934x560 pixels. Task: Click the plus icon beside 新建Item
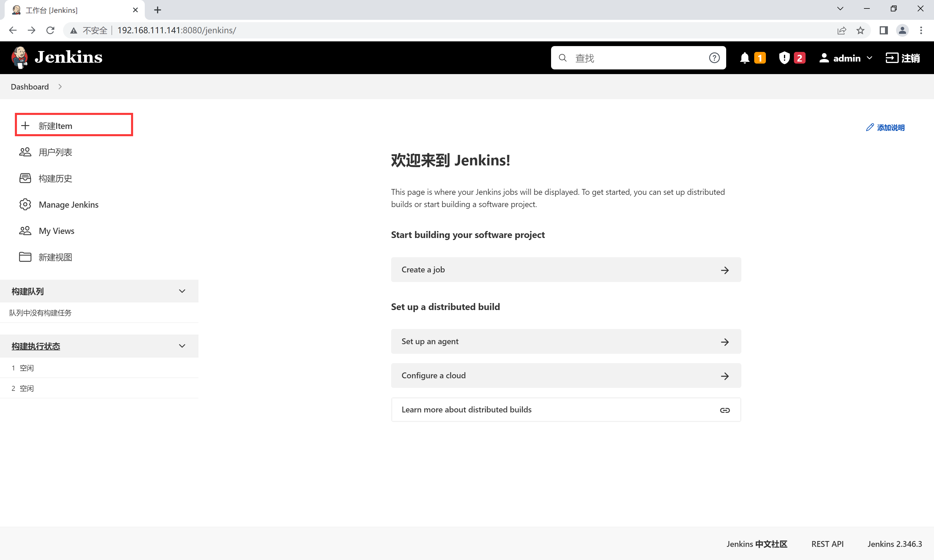25,126
